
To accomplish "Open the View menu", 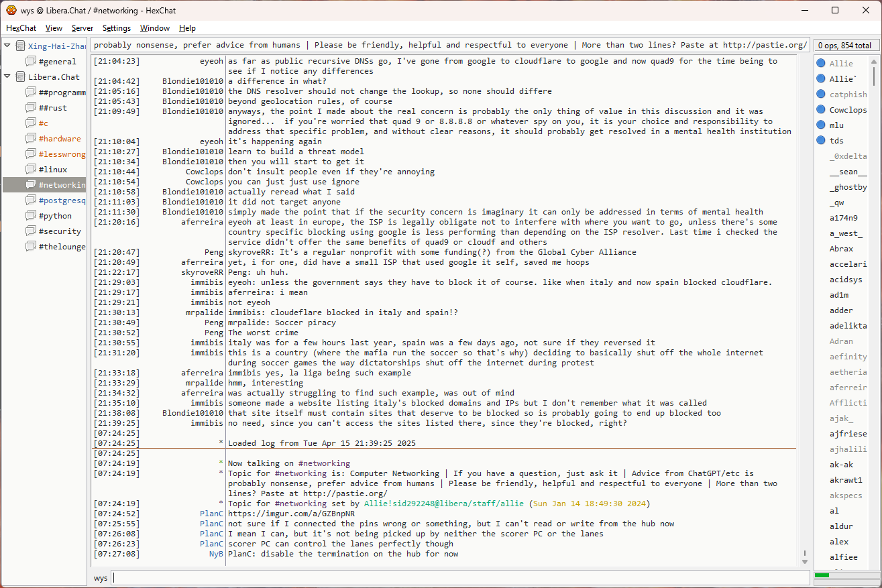I will pyautogui.click(x=54, y=28).
